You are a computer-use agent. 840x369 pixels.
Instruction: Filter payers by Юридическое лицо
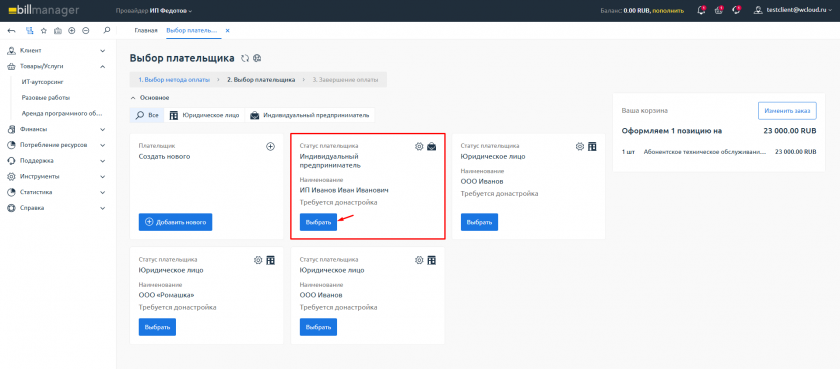point(204,115)
